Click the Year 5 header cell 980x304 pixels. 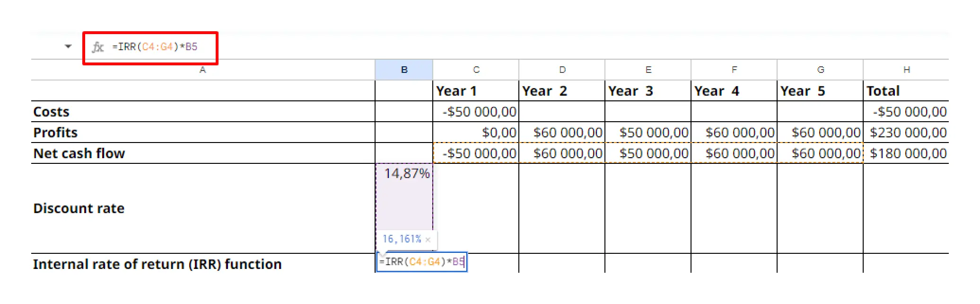(x=820, y=90)
